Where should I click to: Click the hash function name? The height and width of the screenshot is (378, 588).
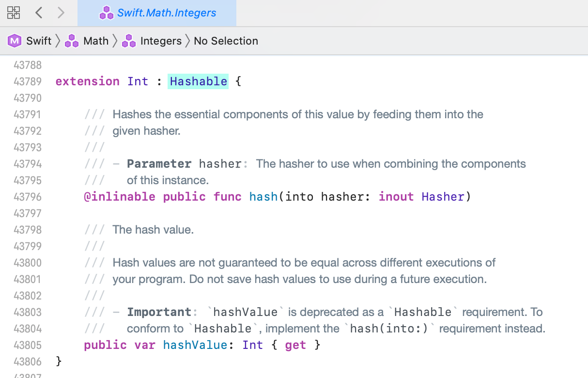pyautogui.click(x=263, y=197)
